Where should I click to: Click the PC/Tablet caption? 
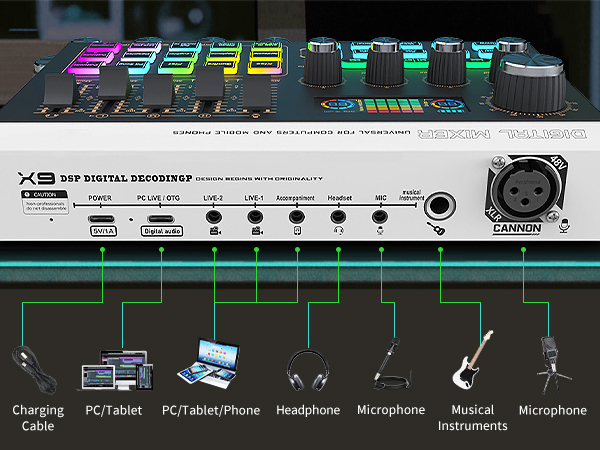point(114,411)
